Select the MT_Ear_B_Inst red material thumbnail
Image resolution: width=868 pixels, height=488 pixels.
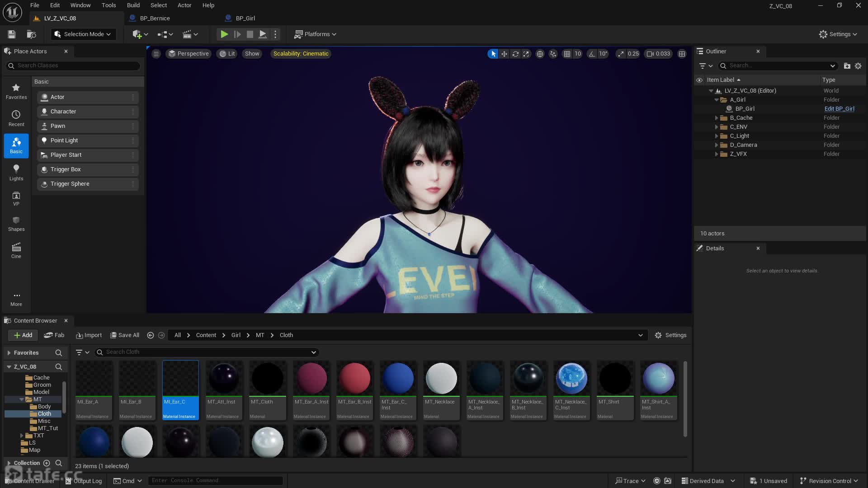pyautogui.click(x=354, y=379)
